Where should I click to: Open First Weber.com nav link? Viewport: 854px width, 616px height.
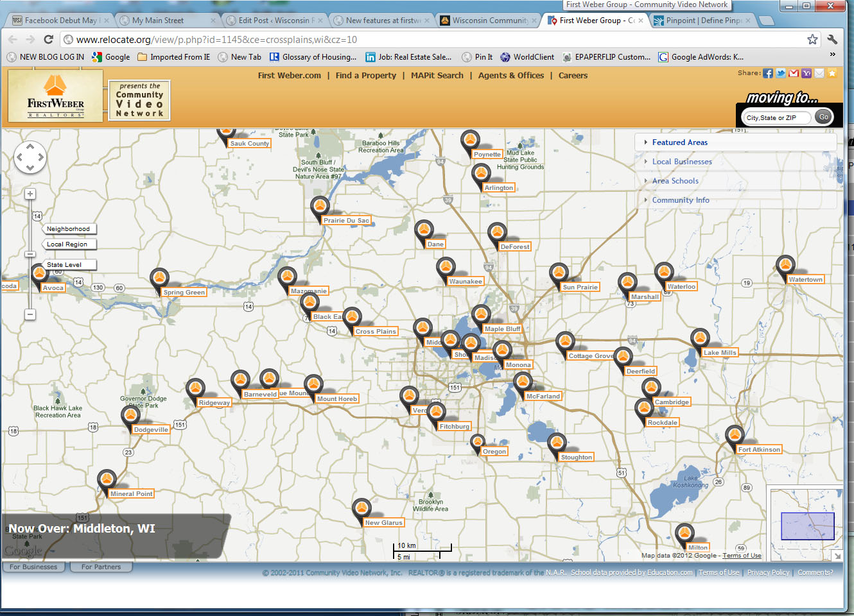[x=290, y=76]
